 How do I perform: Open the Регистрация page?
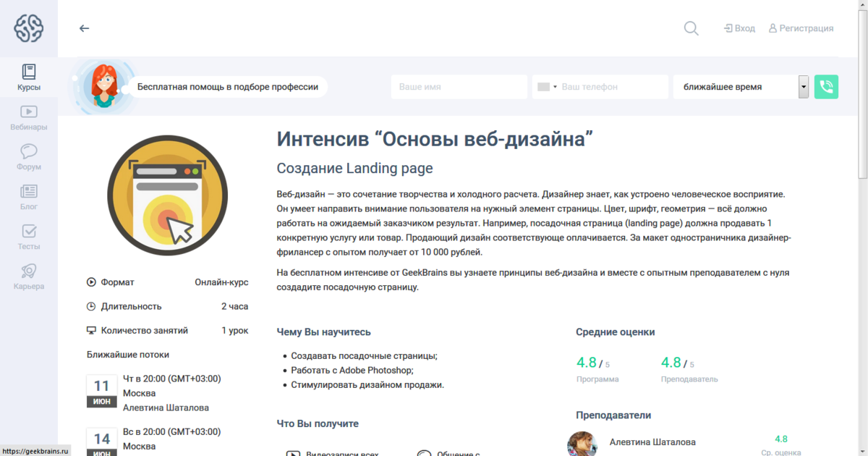[801, 28]
